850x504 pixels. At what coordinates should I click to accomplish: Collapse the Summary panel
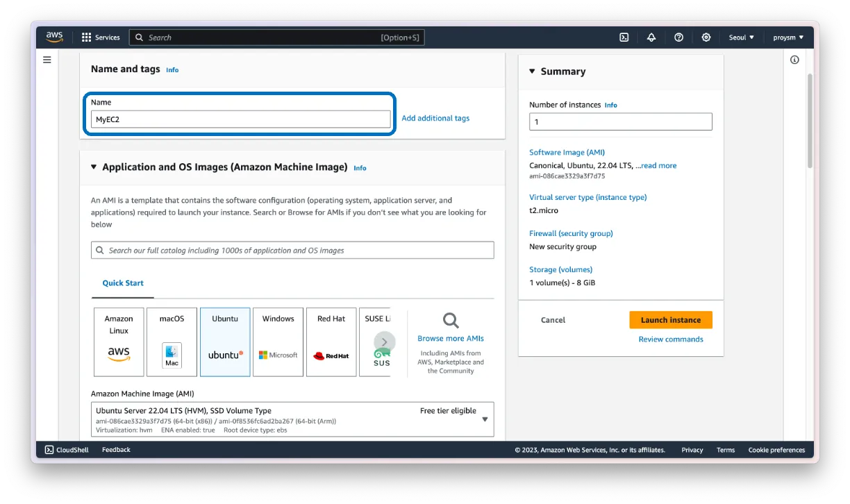[x=533, y=72]
